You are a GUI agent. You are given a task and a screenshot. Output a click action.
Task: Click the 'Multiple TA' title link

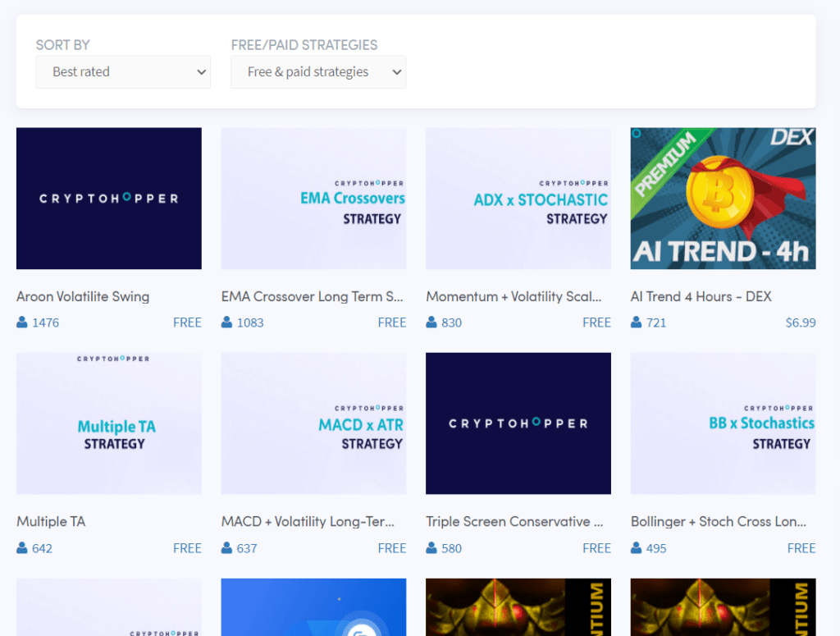(x=51, y=521)
